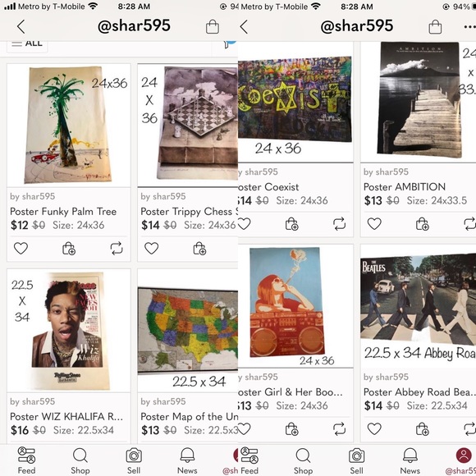The image size is (476, 476).
Task: Open the Sell tab on right screen
Action: tap(356, 460)
